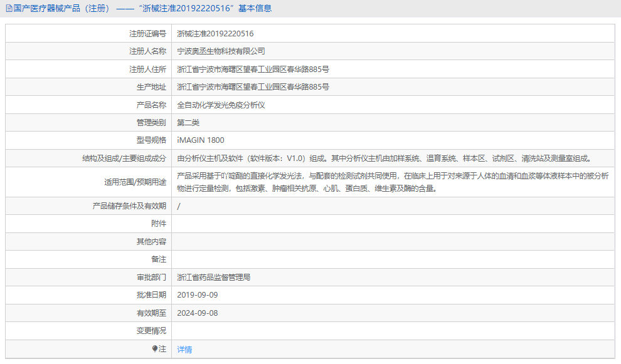Click the approval date 2019-09-09
This screenshot has width=621, height=364.
click(199, 294)
